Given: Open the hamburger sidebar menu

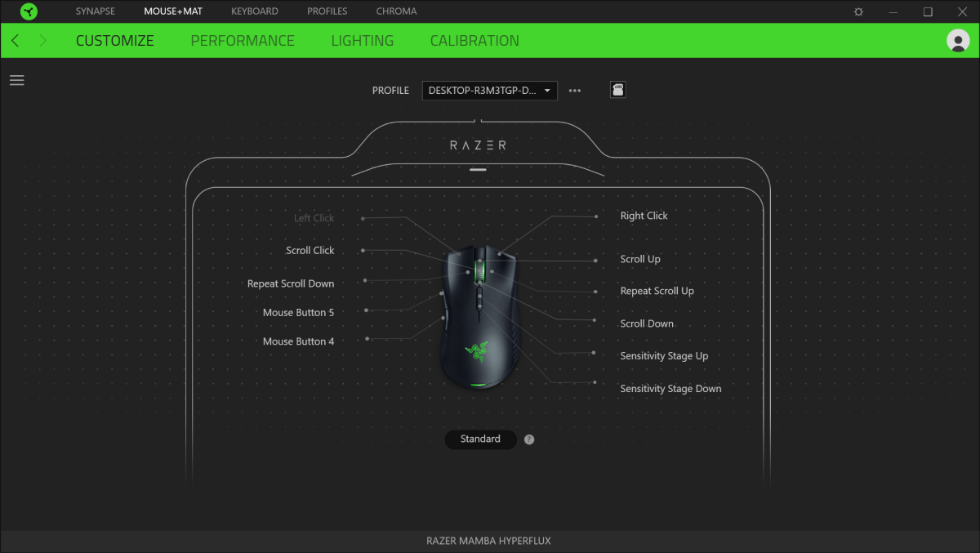Looking at the screenshot, I should coord(16,80).
